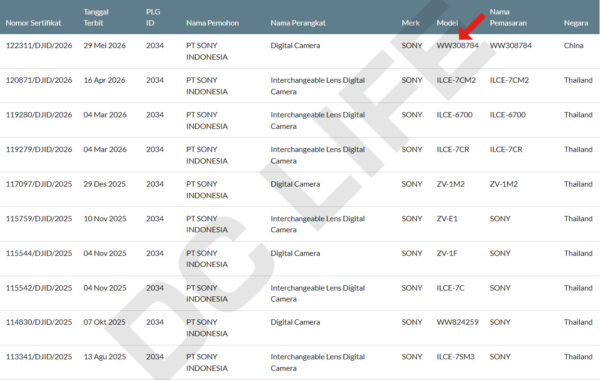Click Digital Camera in the ZV-1F row

pos(295,253)
